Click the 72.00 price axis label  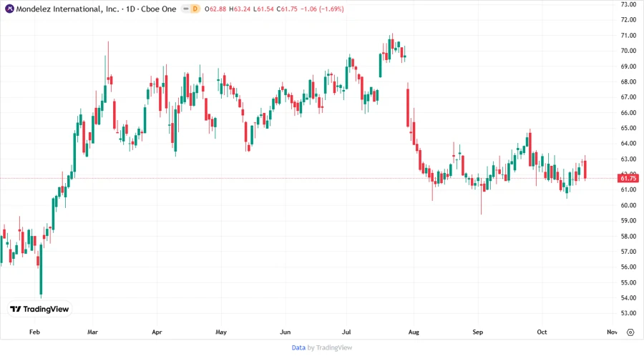[x=628, y=20]
